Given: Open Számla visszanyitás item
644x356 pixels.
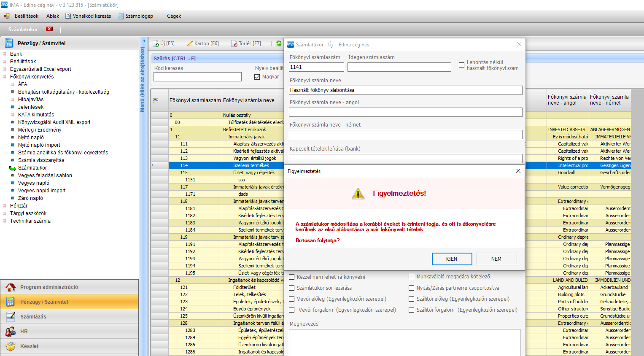Looking at the screenshot, I should tap(41, 160).
